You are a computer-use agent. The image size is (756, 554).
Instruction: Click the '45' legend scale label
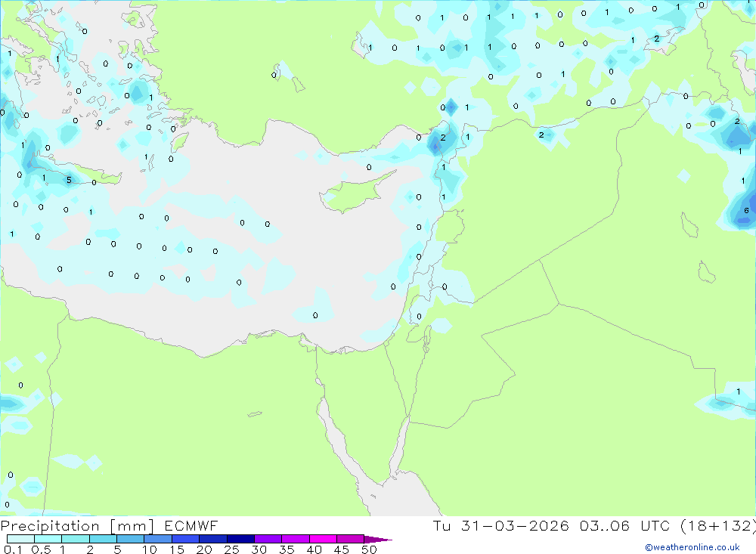tap(342, 549)
